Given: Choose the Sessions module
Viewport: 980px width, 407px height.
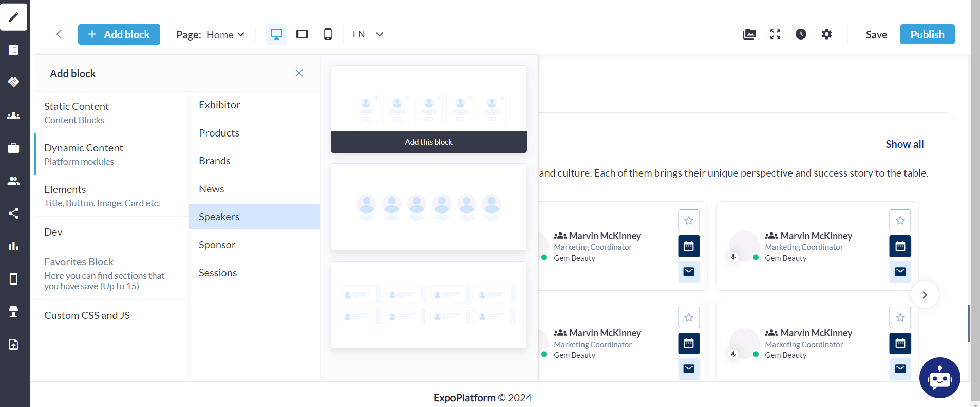Looking at the screenshot, I should [254, 273].
